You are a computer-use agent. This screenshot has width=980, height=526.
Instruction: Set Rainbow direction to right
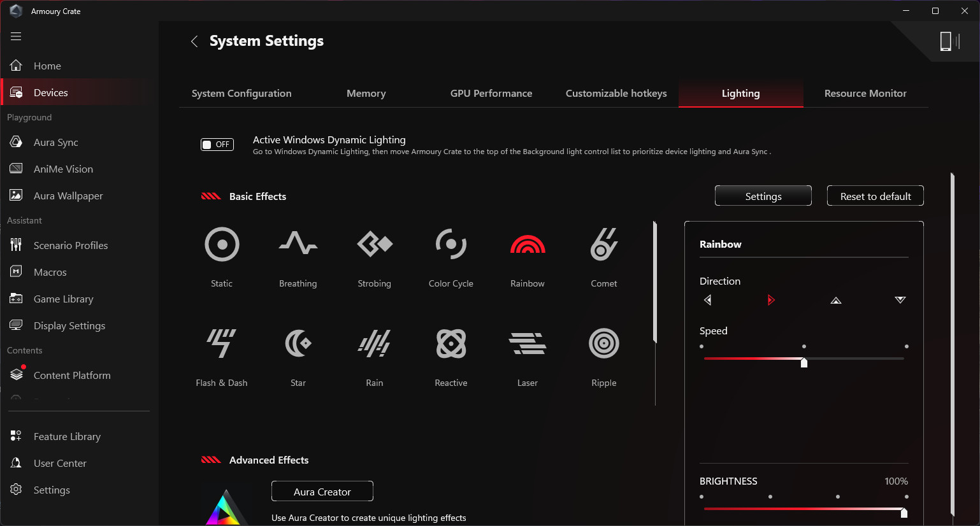pos(771,300)
